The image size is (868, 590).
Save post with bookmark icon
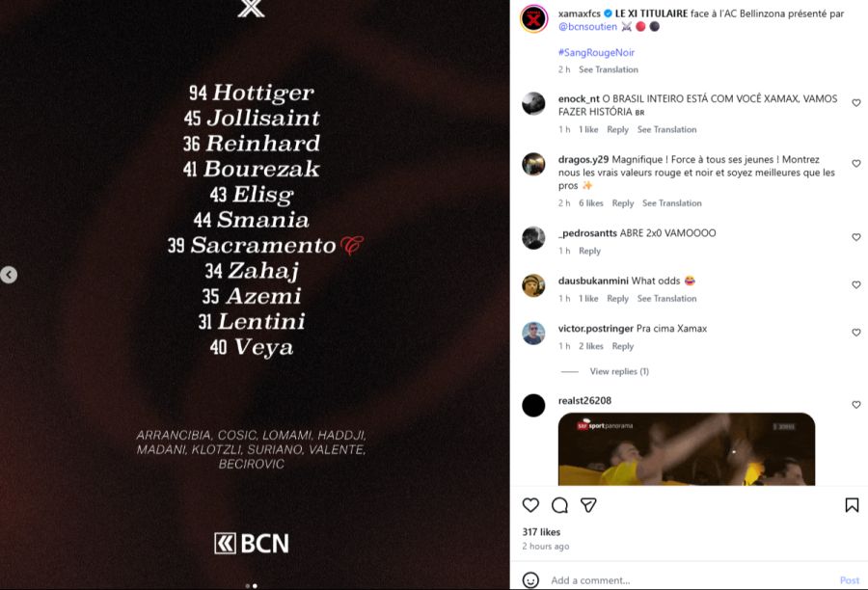(852, 505)
